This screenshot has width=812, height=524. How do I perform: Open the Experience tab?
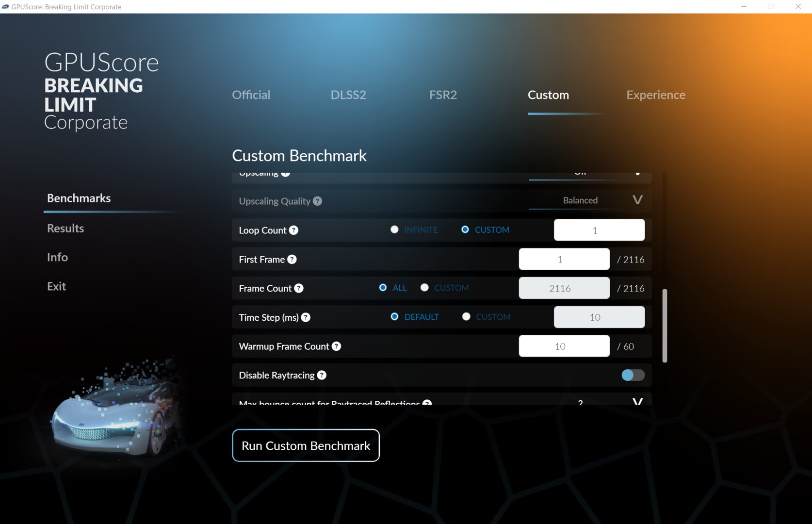tap(656, 95)
